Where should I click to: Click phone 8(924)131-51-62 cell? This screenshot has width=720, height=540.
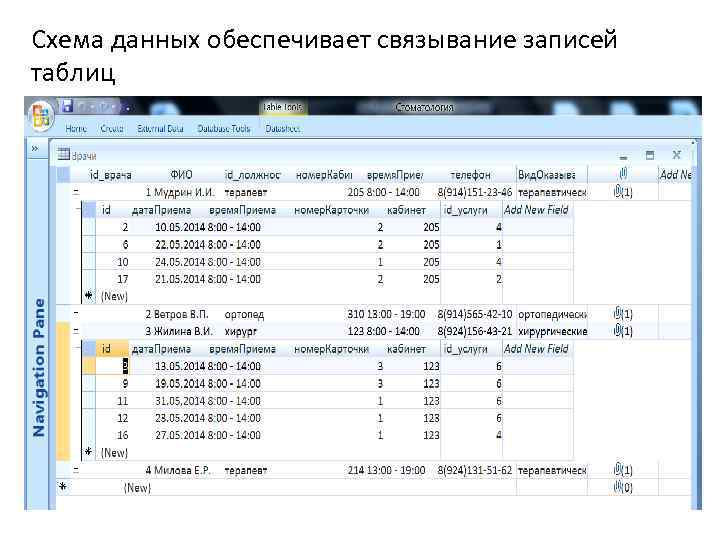pyautogui.click(x=475, y=470)
